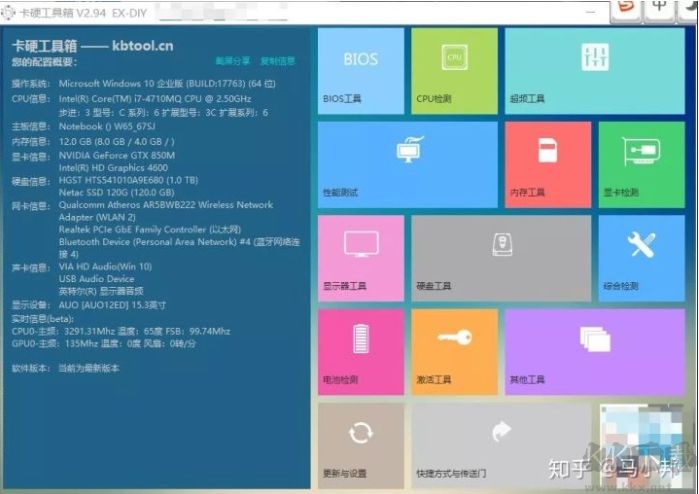Open the BIOS工具 tile

tap(361, 71)
